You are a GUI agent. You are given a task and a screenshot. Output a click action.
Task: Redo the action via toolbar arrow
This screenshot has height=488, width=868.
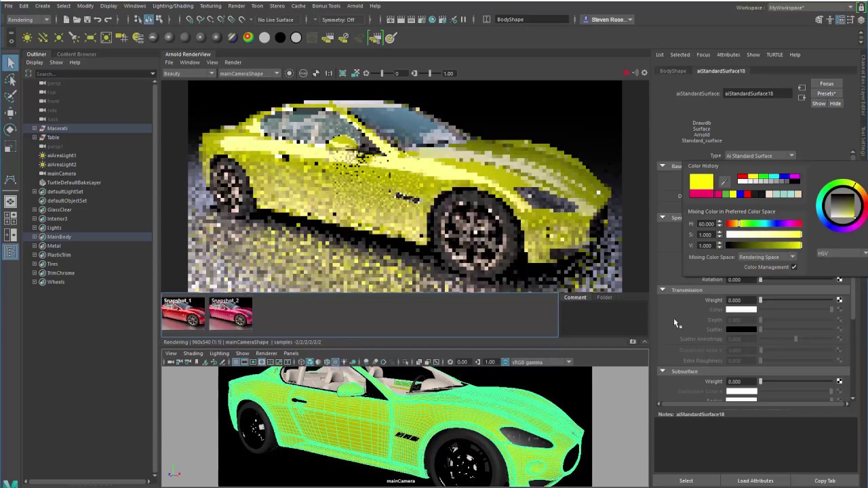click(108, 20)
